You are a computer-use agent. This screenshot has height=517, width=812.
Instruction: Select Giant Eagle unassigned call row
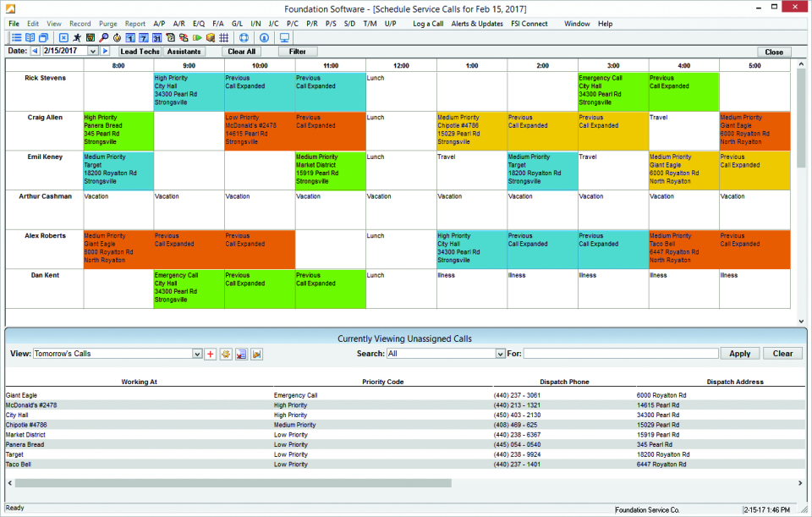click(405, 395)
